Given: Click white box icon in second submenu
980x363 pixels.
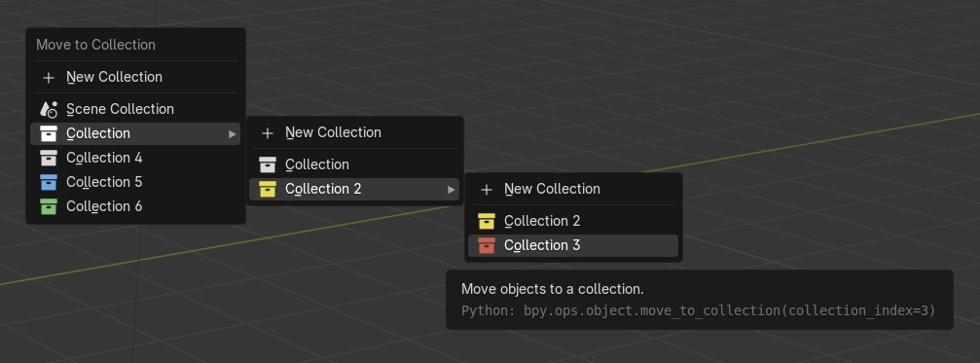Looking at the screenshot, I should (x=267, y=164).
